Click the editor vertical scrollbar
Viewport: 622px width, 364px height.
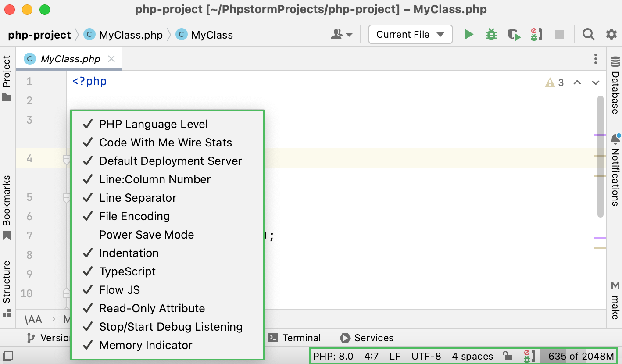coord(601,157)
